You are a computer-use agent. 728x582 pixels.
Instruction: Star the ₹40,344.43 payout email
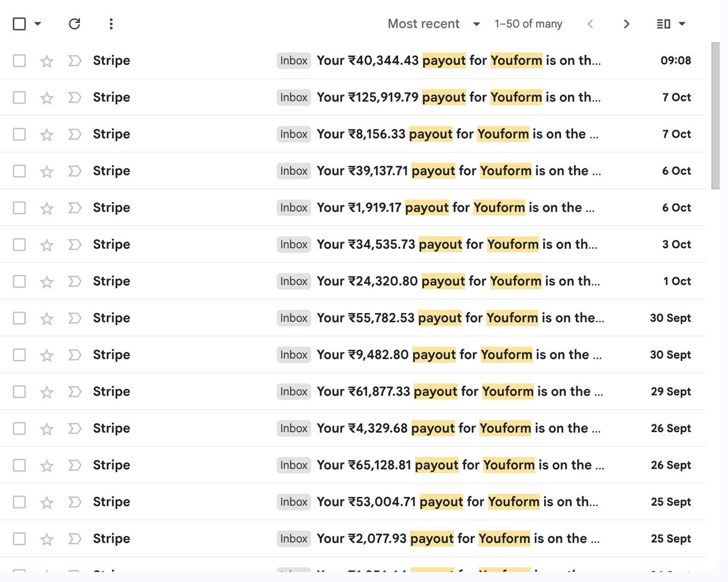47,61
